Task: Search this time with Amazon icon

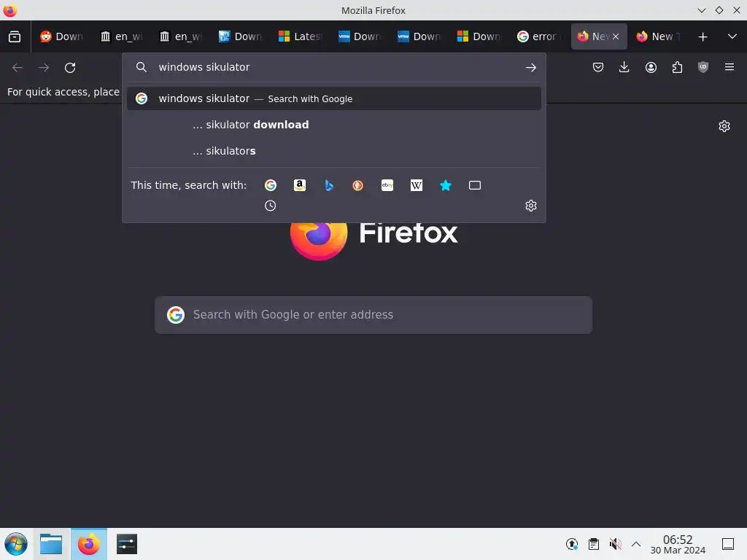Action: (300, 185)
